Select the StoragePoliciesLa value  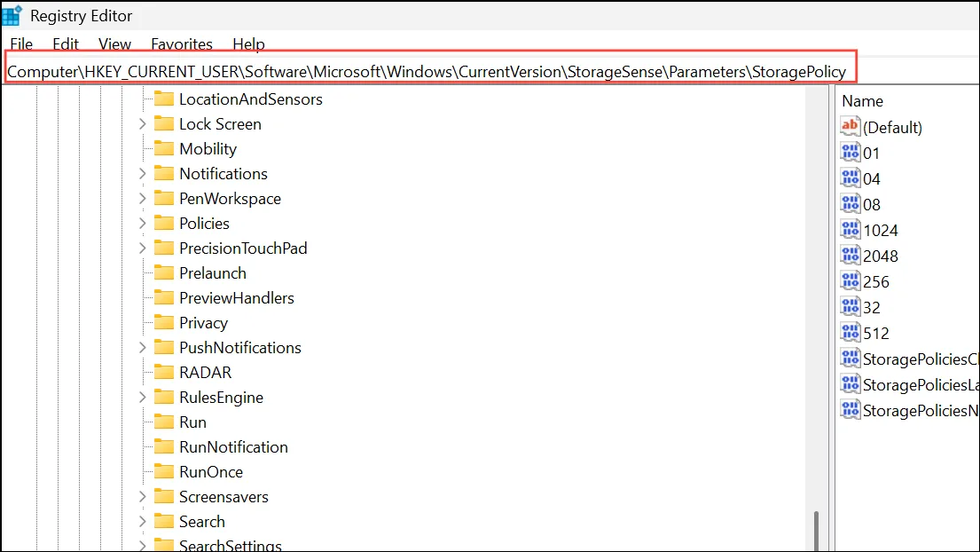921,385
